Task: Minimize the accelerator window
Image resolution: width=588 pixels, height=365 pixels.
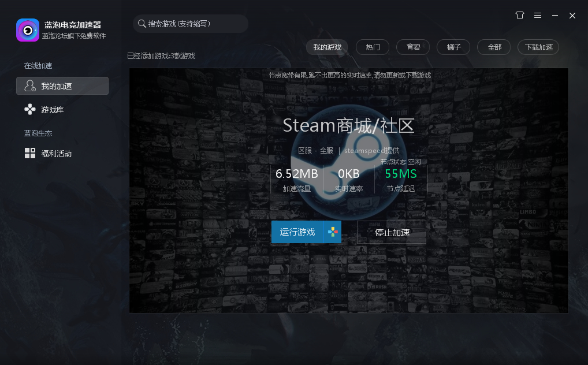Action: [555, 16]
